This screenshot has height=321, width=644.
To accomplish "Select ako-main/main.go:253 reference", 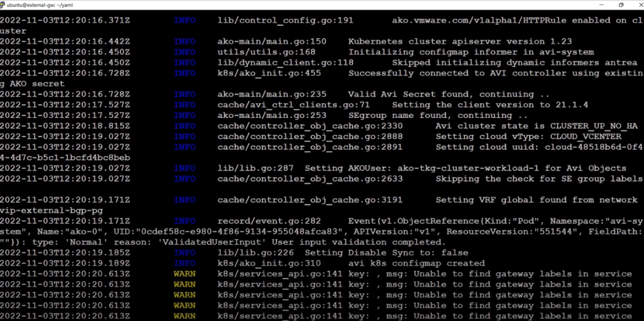I will [x=272, y=115].
